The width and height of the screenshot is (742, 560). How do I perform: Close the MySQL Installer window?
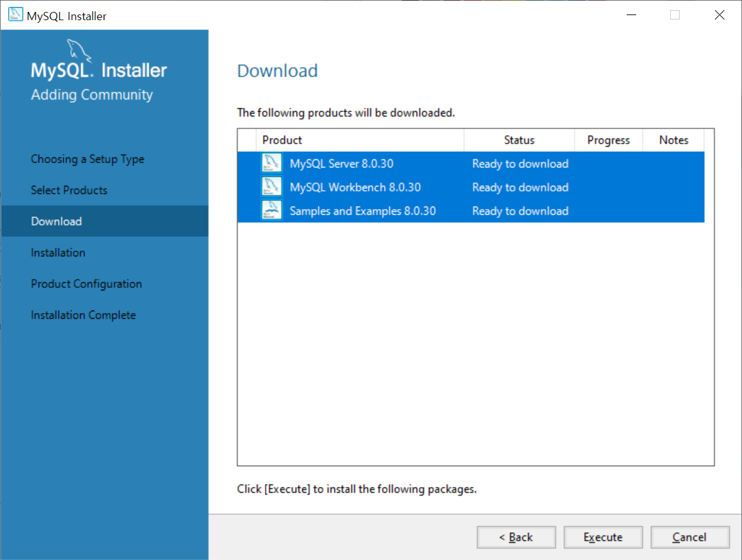click(x=719, y=15)
